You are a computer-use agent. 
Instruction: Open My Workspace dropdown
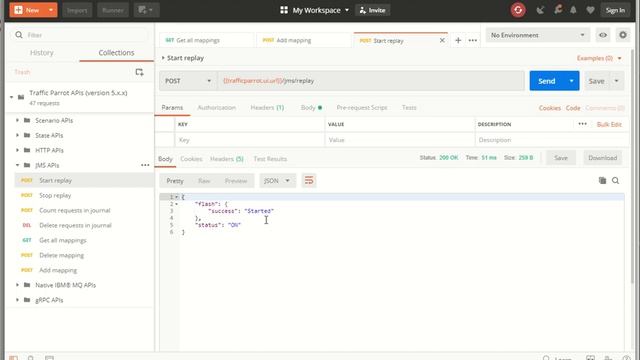(x=320, y=10)
